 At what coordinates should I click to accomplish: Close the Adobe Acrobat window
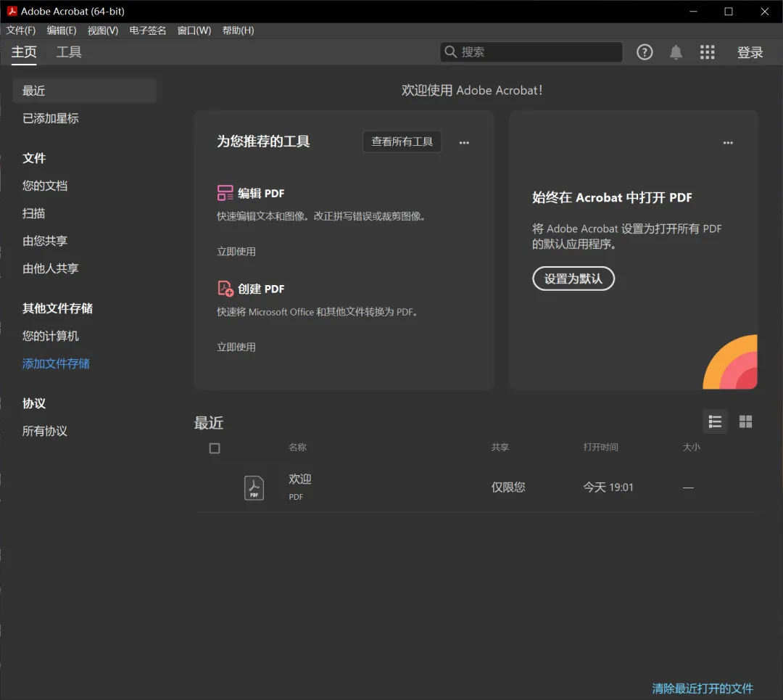tap(765, 11)
